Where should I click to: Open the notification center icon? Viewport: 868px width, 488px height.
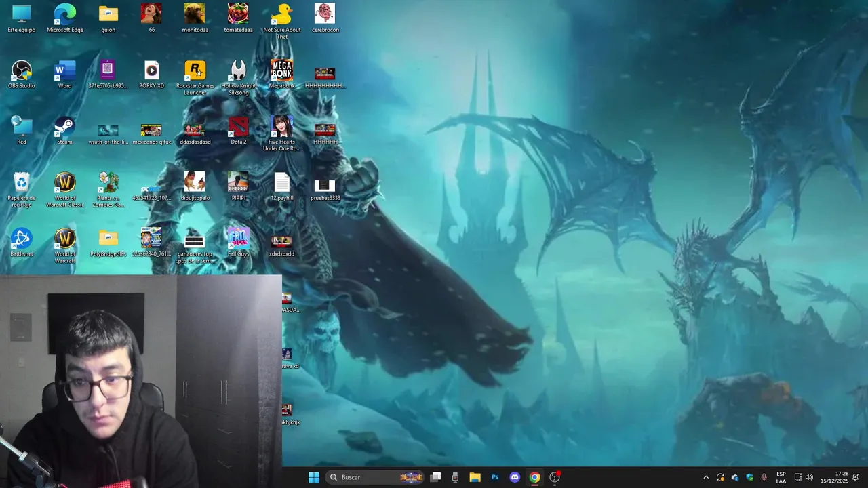[x=856, y=477]
